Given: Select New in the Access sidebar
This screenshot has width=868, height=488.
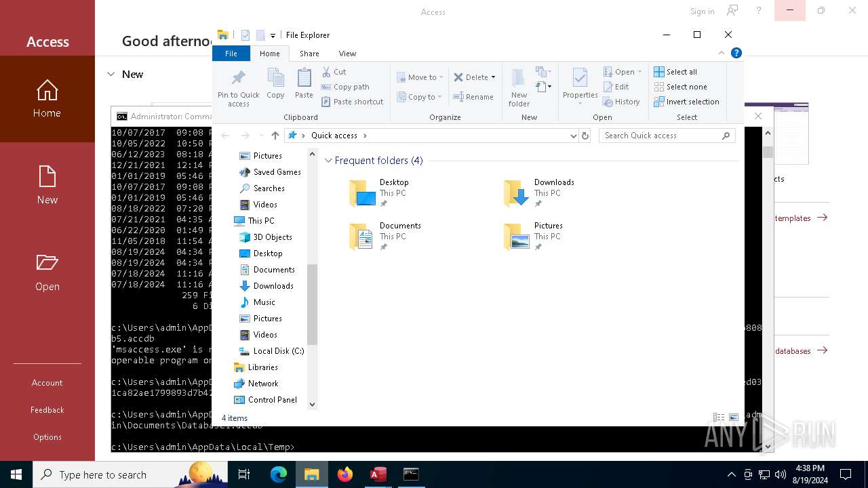Looking at the screenshot, I should 47,186.
